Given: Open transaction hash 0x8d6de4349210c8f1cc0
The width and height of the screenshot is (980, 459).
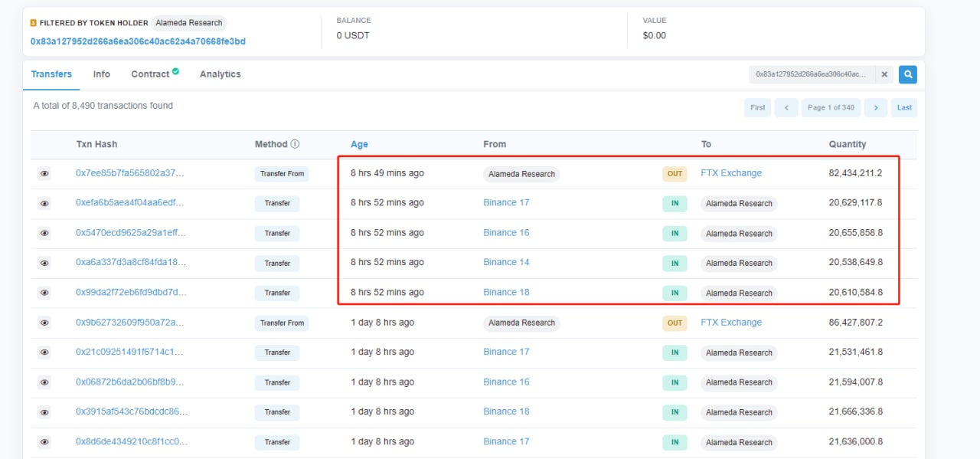Looking at the screenshot, I should (132, 442).
